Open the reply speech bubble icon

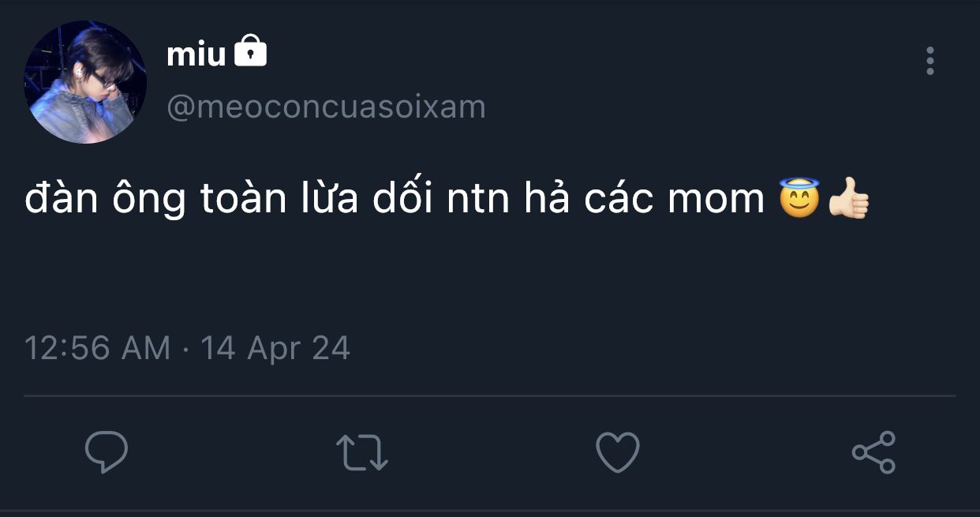[x=107, y=452]
